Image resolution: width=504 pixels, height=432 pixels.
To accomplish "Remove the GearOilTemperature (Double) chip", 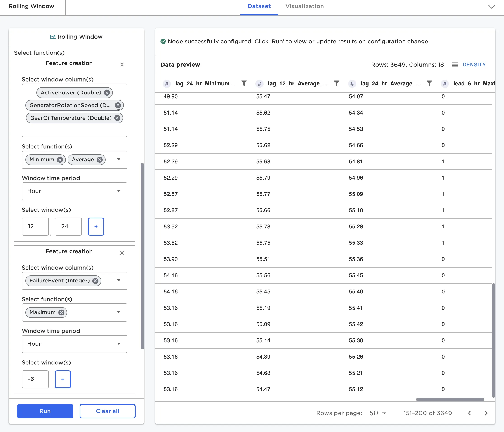I will pyautogui.click(x=117, y=118).
